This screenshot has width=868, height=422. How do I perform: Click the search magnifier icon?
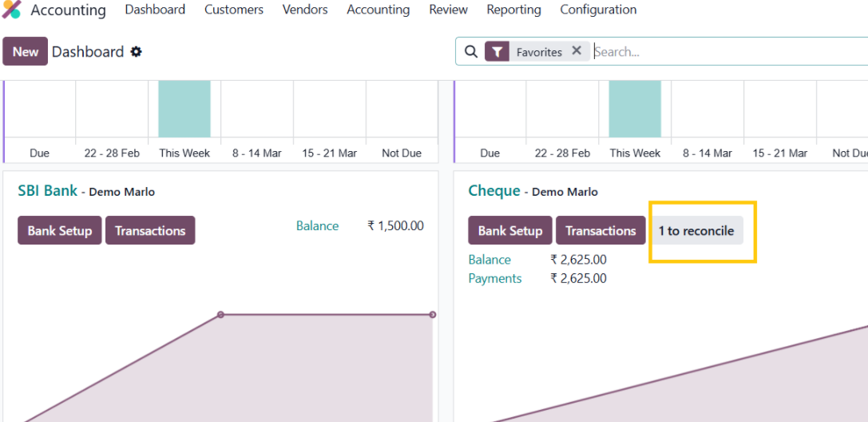click(x=471, y=52)
